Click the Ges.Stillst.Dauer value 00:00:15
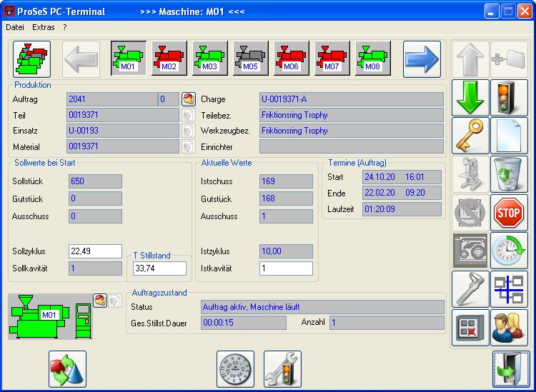 244,323
